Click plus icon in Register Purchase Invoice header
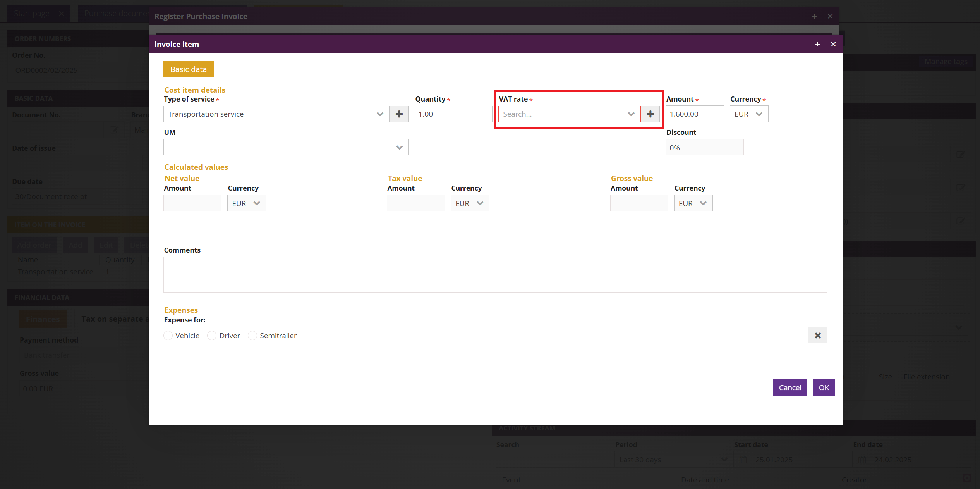The height and width of the screenshot is (489, 980). tap(814, 16)
